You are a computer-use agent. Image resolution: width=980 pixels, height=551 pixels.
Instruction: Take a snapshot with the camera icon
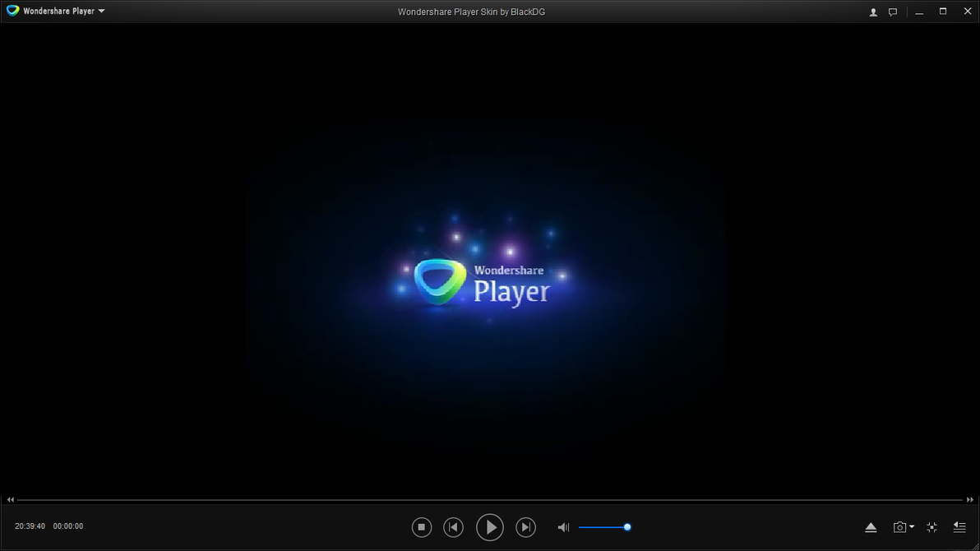click(899, 527)
